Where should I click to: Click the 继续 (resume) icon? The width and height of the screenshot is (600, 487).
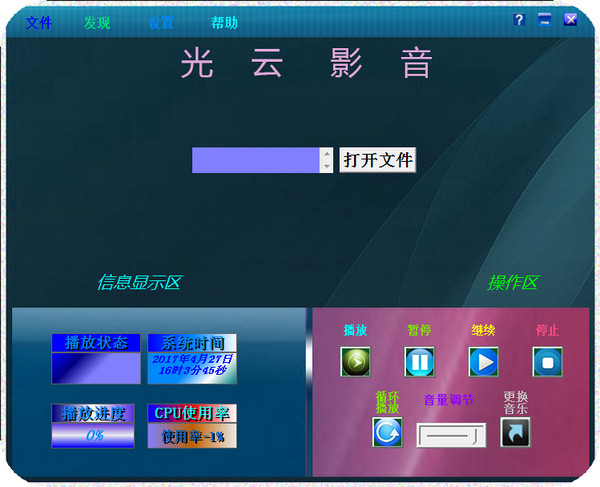pos(483,361)
